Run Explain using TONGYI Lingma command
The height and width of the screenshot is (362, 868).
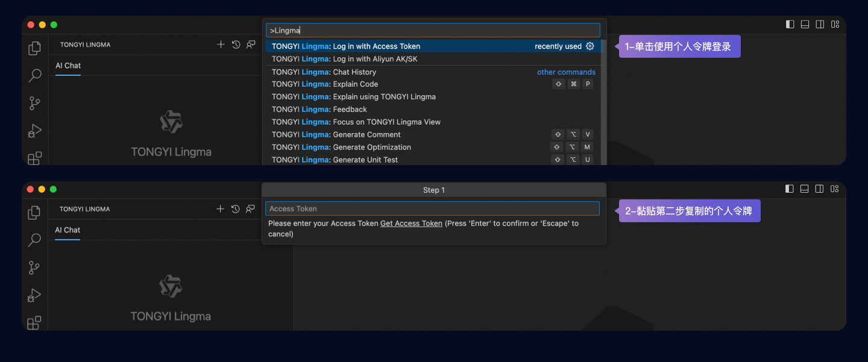tap(433, 97)
